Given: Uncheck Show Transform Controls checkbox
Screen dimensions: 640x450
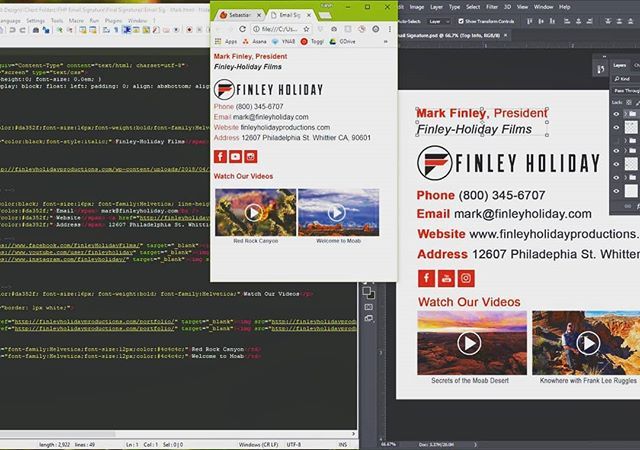Looking at the screenshot, I should (461, 21).
